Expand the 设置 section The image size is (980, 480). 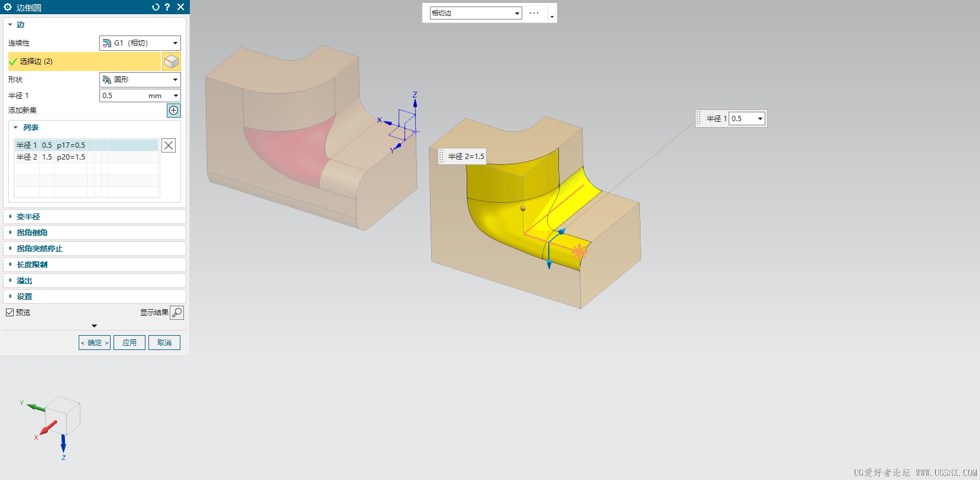coord(95,297)
